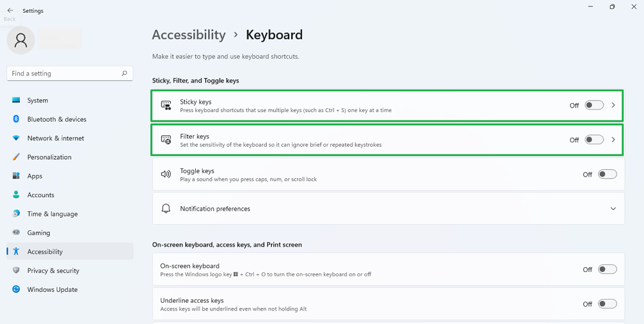Click the Windows Update icon
The image size is (644, 324).
tap(16, 289)
